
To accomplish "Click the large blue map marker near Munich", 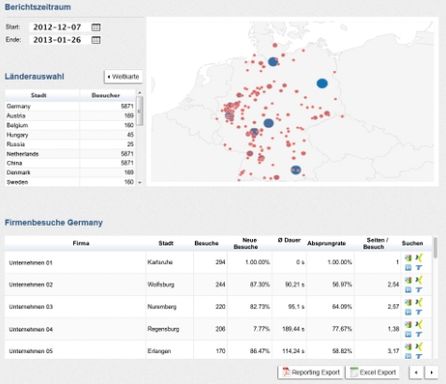I will 296,170.
